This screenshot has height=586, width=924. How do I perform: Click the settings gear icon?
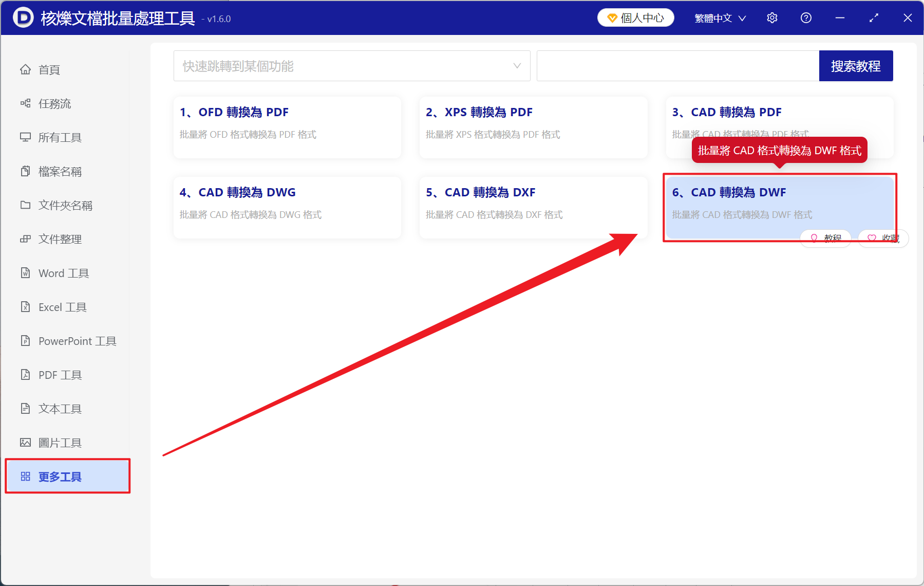point(772,17)
